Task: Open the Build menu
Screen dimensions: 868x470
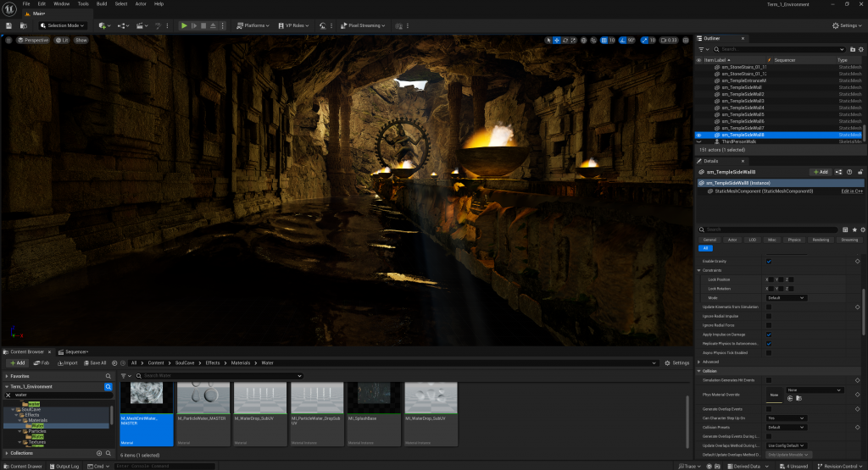Action: pos(102,4)
